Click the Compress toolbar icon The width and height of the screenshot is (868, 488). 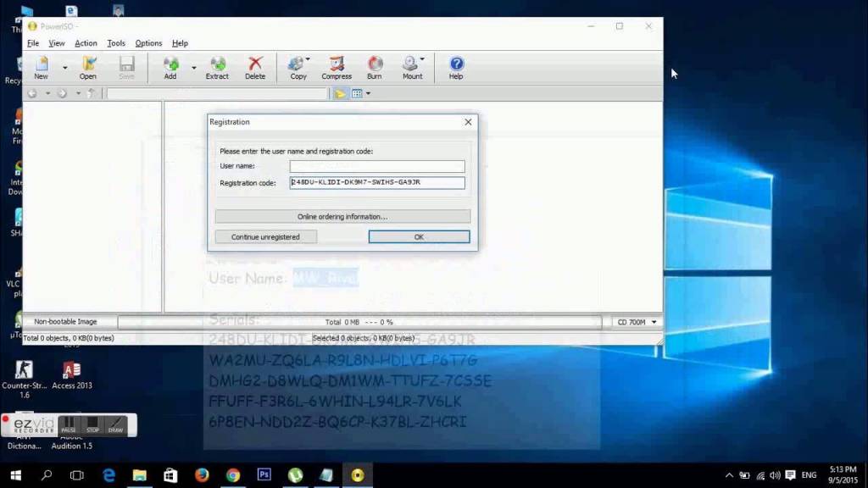(x=337, y=68)
